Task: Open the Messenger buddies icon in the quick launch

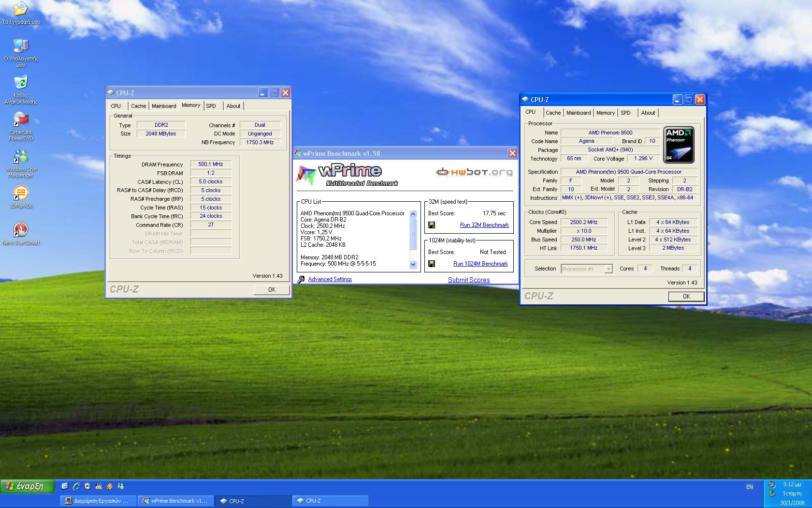Action: pos(120,486)
